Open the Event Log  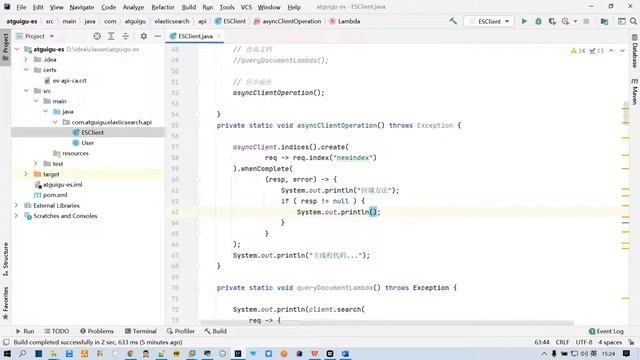tap(606, 331)
